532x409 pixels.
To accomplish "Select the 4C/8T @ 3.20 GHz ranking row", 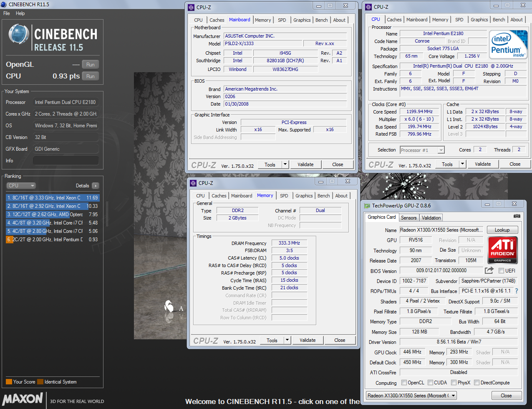I will (53, 223).
